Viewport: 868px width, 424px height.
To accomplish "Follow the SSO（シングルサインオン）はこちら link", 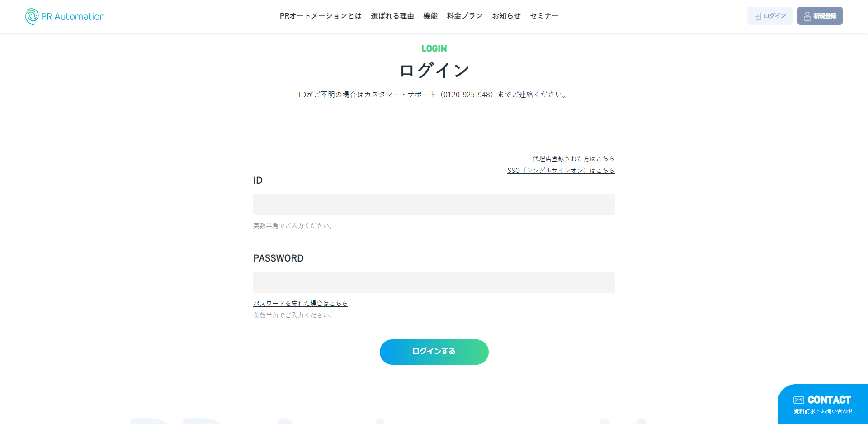I will [x=561, y=171].
